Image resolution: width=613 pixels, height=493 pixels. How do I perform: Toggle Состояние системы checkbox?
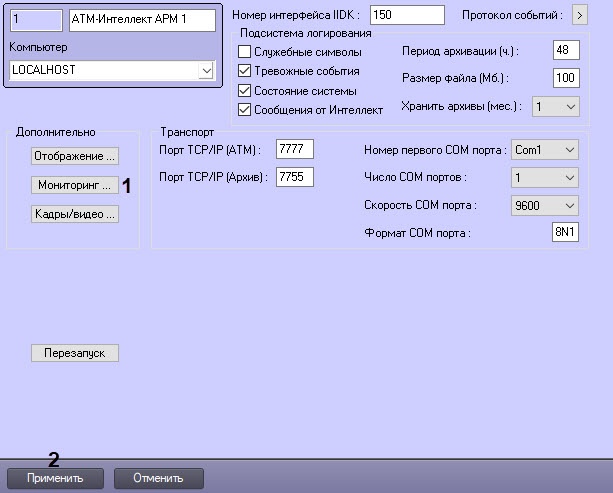tap(245, 91)
